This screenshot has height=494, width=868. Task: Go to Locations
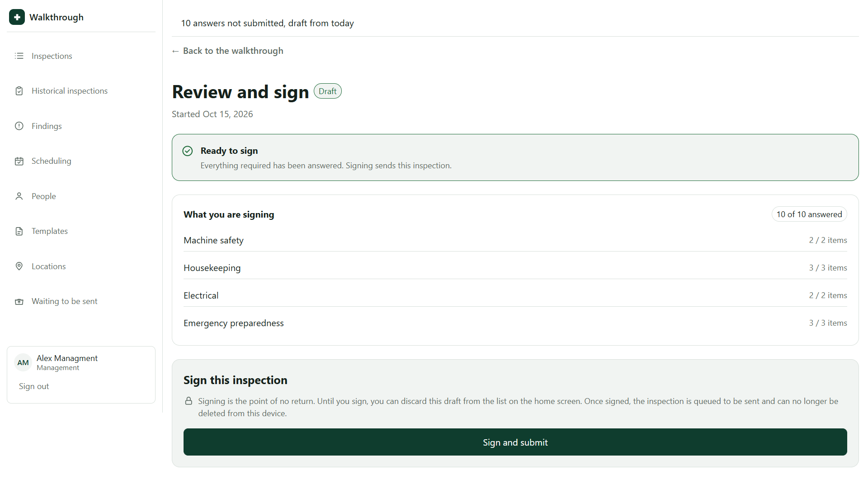(81, 266)
